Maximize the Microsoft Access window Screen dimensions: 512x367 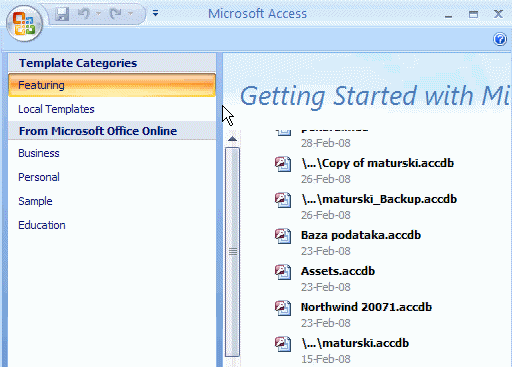(x=473, y=14)
